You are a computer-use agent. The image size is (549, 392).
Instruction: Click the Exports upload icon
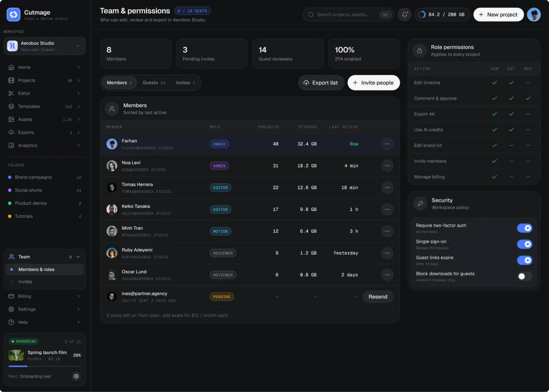[x=11, y=133]
